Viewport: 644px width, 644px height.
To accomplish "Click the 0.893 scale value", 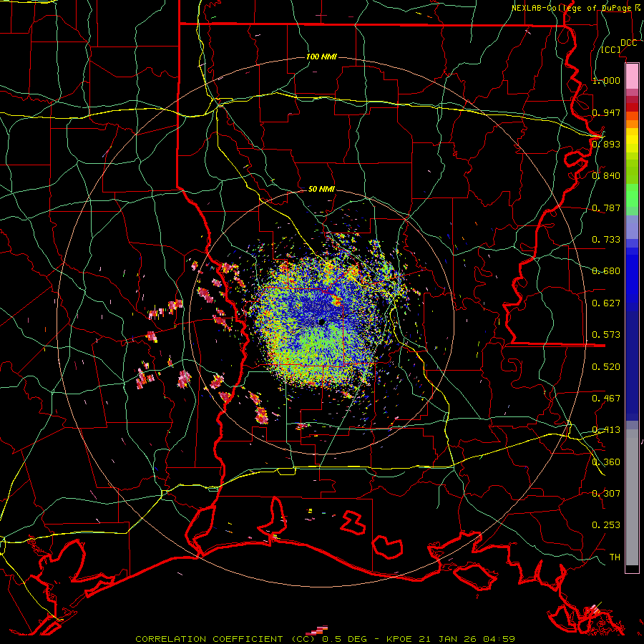I will pyautogui.click(x=606, y=144).
